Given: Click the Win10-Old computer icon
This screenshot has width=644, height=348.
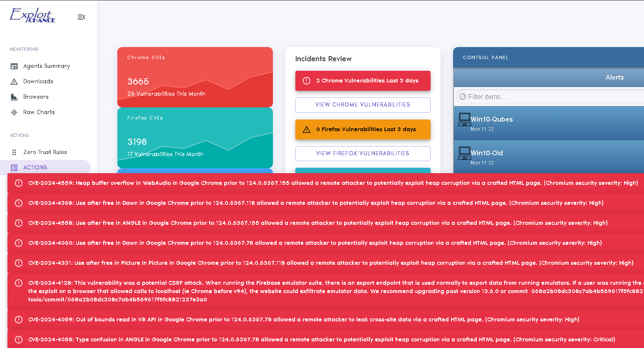Looking at the screenshot, I should [x=464, y=153].
